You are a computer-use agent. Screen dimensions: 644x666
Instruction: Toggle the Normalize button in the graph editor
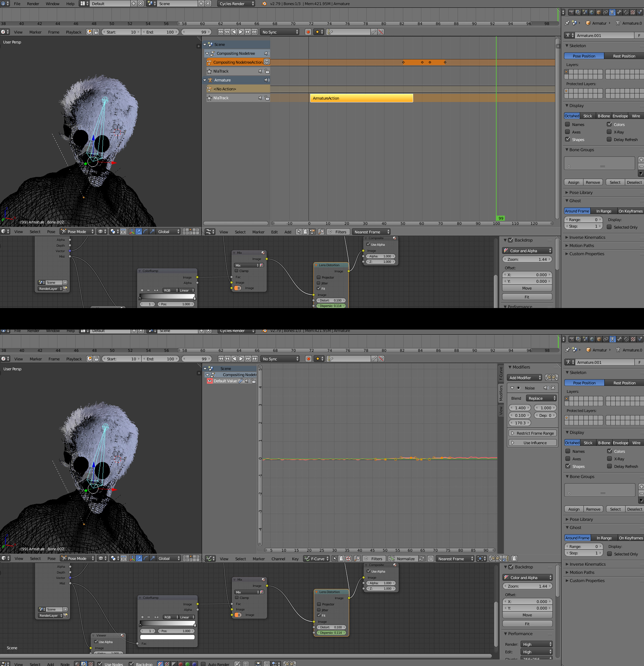click(x=403, y=559)
